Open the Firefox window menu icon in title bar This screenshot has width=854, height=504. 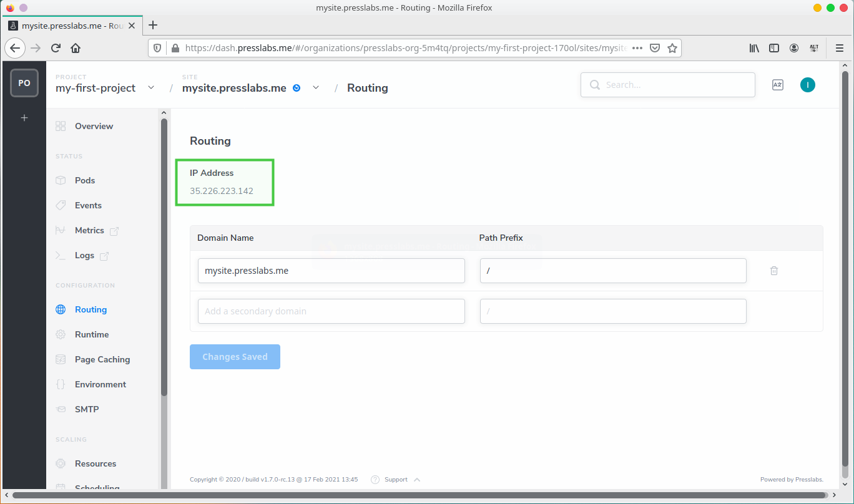pos(10,7)
